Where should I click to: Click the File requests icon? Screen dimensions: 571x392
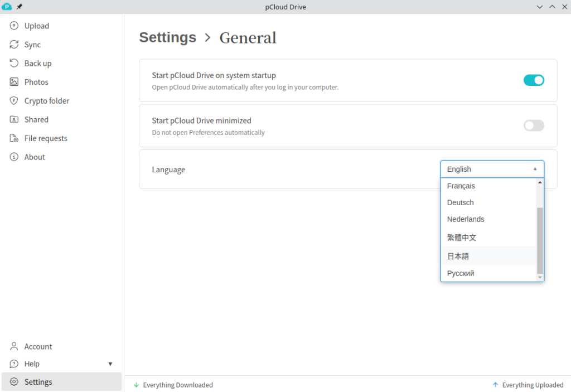tap(14, 138)
